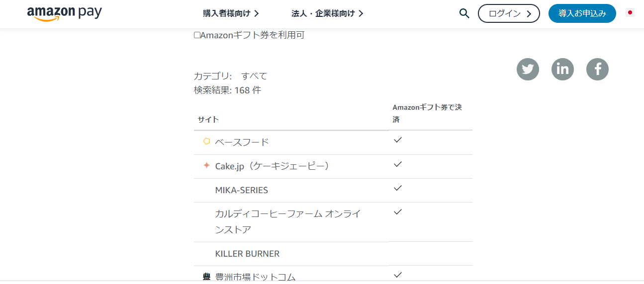Expand the 法人・企業様向け menu

[327, 13]
